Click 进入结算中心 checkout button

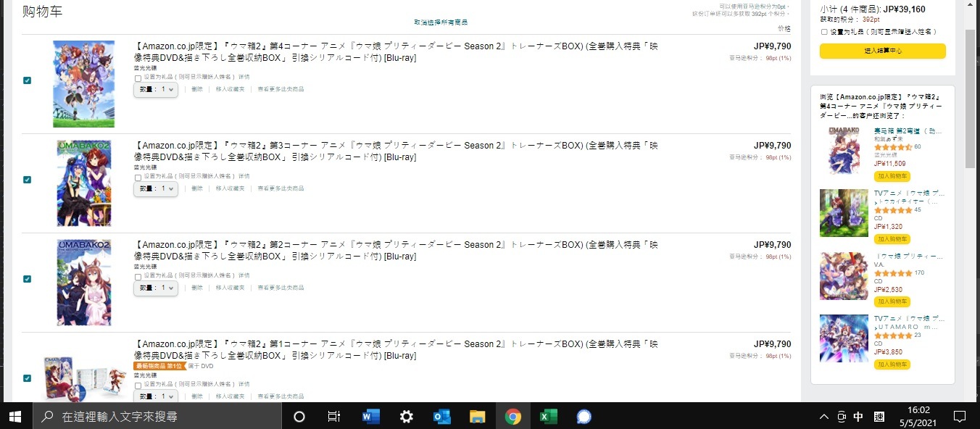coord(882,51)
